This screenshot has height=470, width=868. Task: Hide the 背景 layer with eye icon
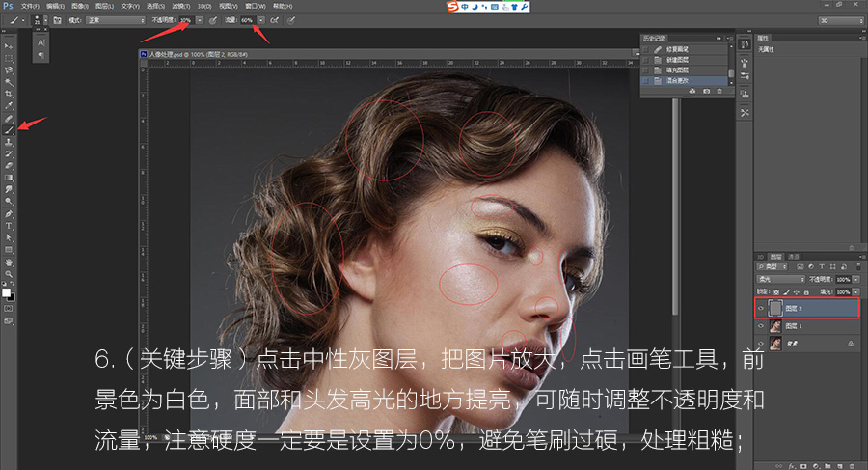point(761,344)
